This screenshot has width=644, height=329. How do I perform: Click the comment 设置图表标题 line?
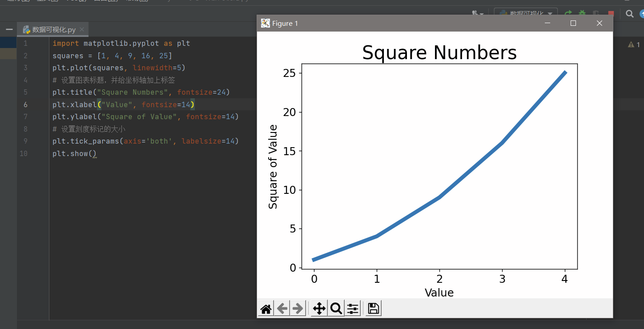tap(114, 80)
